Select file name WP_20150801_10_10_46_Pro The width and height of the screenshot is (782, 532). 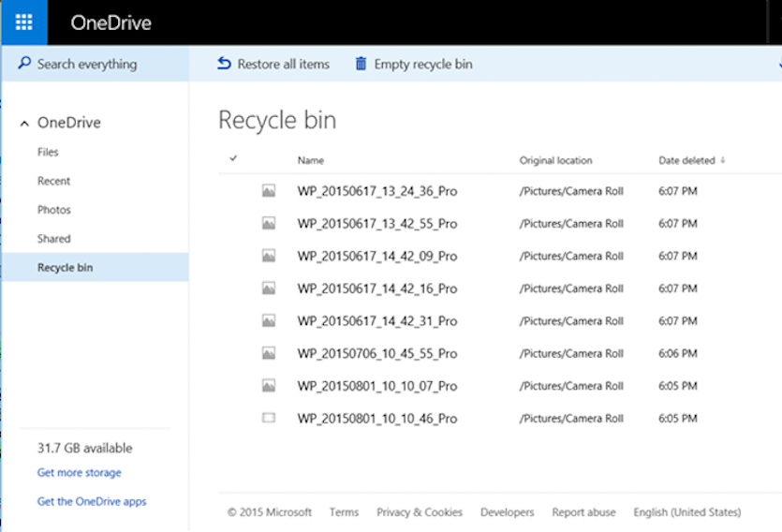click(377, 419)
